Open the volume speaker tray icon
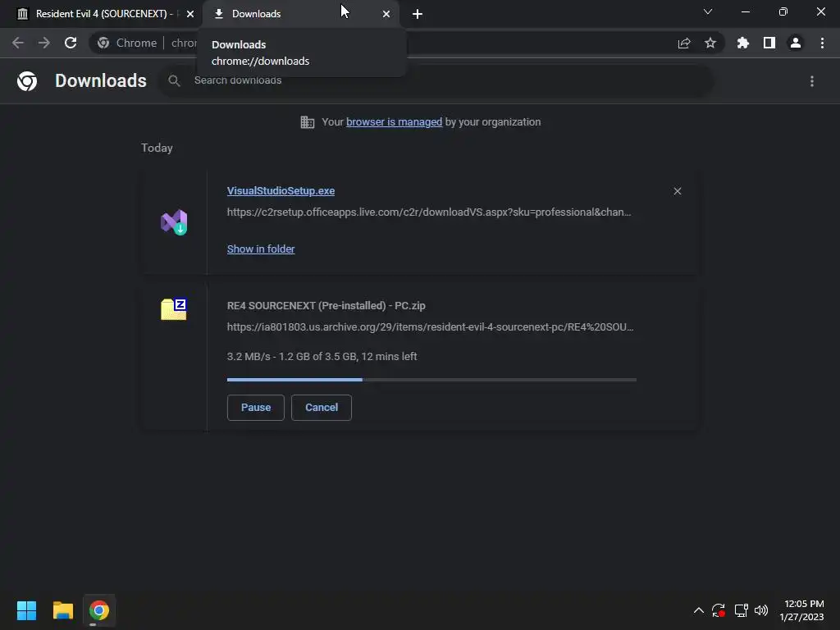 coord(761,610)
